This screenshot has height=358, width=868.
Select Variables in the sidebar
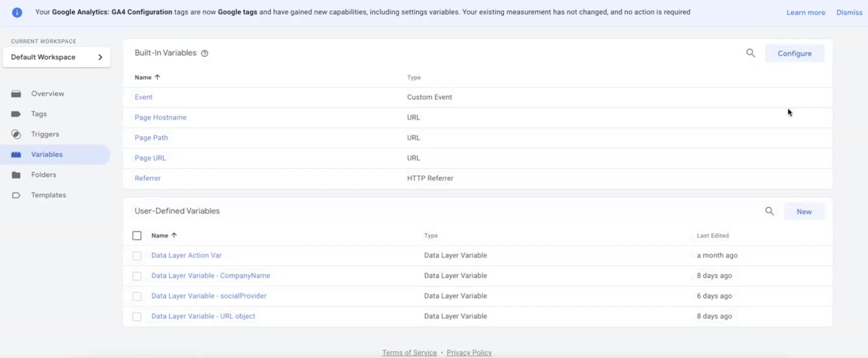pyautogui.click(x=47, y=154)
